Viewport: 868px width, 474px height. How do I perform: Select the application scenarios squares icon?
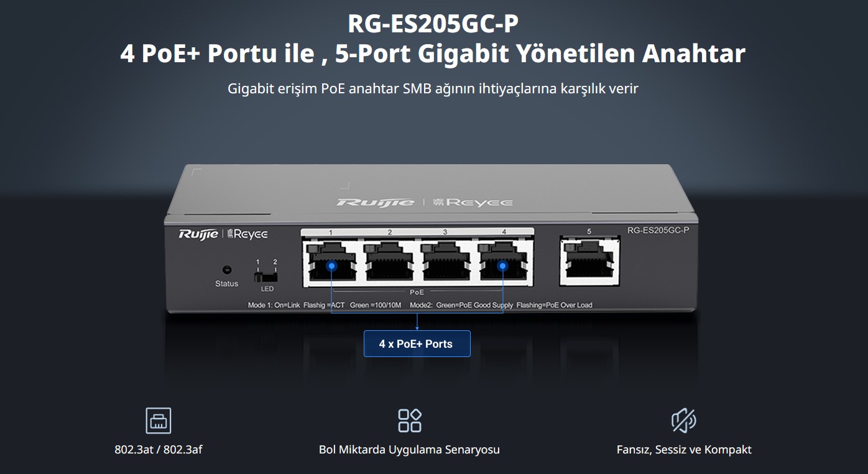[x=410, y=420]
